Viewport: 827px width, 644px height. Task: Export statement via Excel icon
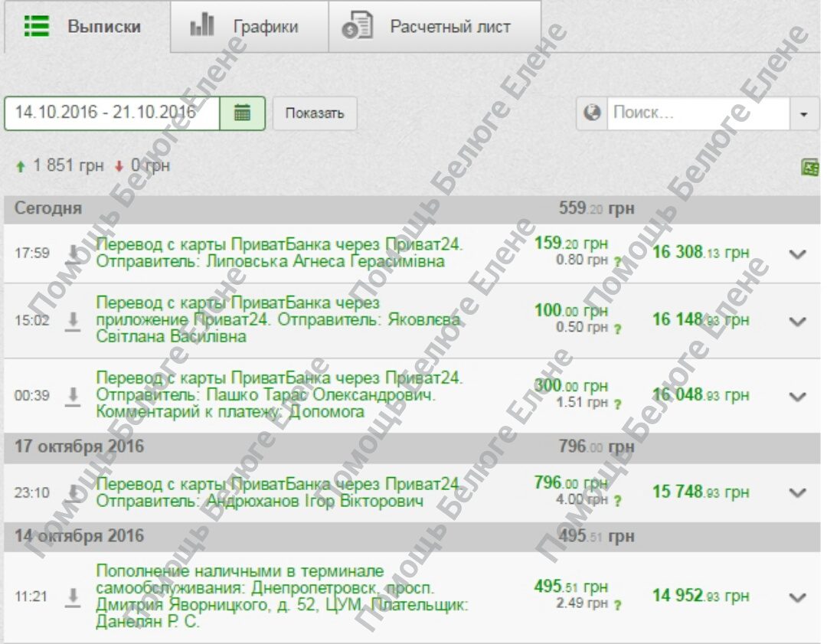pyautogui.click(x=810, y=168)
